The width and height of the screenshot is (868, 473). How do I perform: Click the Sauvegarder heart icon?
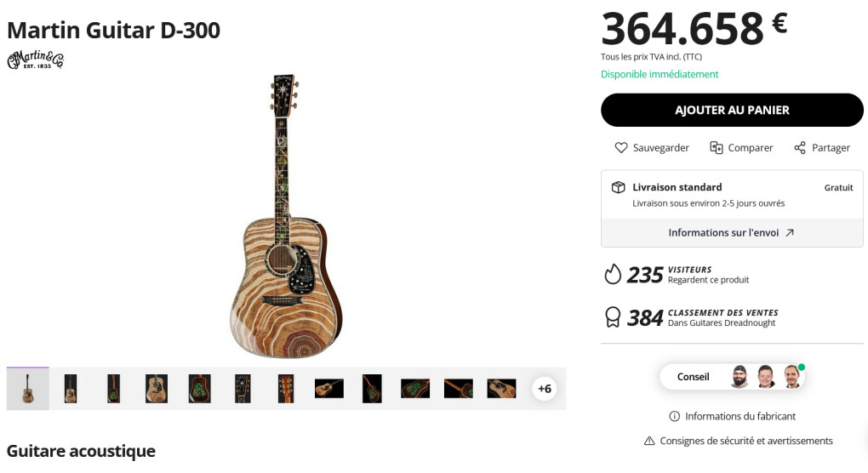pyautogui.click(x=621, y=148)
